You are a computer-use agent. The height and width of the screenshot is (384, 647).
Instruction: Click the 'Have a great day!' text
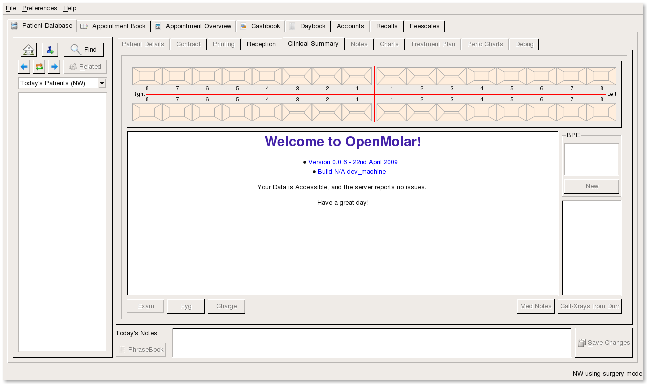tap(342, 203)
